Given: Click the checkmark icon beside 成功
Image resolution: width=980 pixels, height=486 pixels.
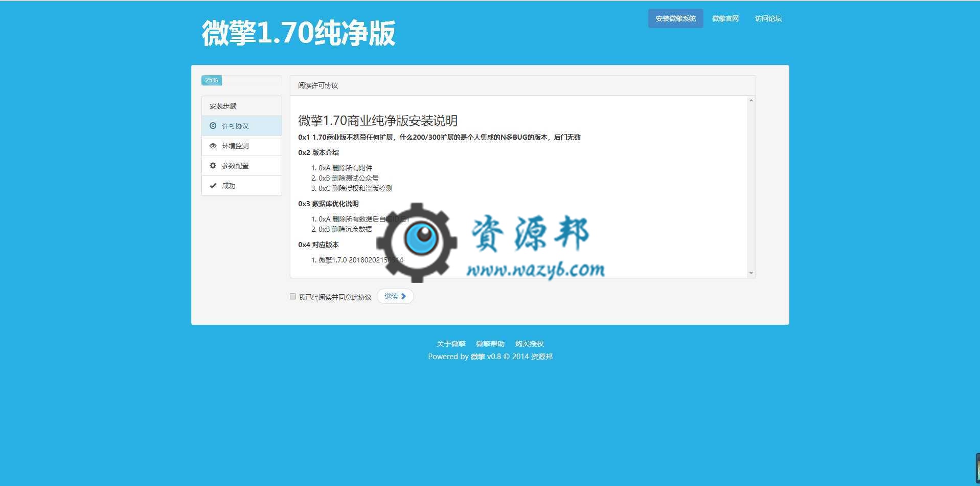Looking at the screenshot, I should 213,186.
